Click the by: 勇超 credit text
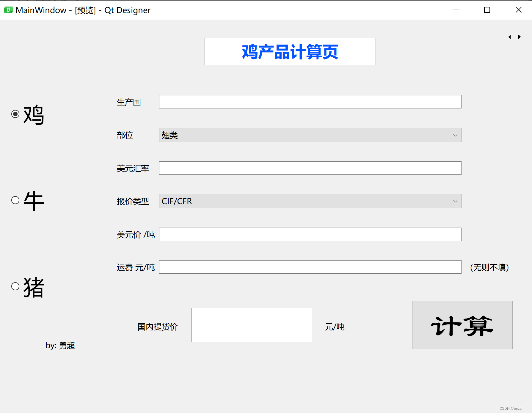 (60, 346)
